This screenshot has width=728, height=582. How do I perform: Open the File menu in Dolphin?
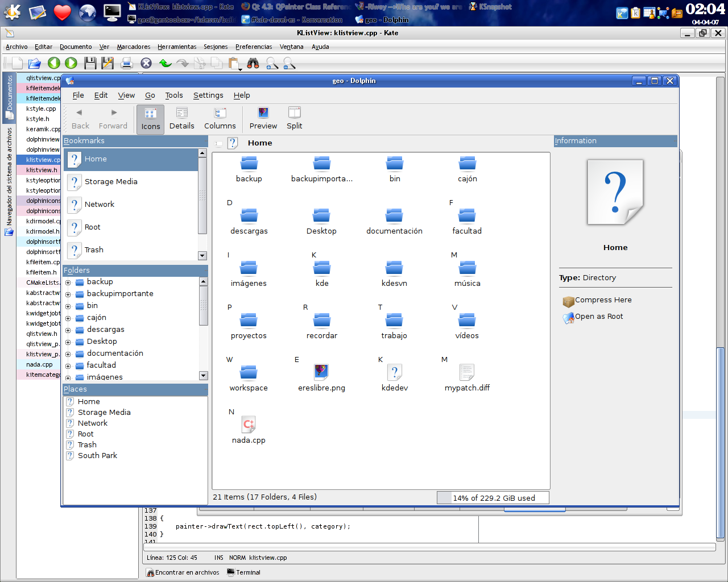click(78, 95)
